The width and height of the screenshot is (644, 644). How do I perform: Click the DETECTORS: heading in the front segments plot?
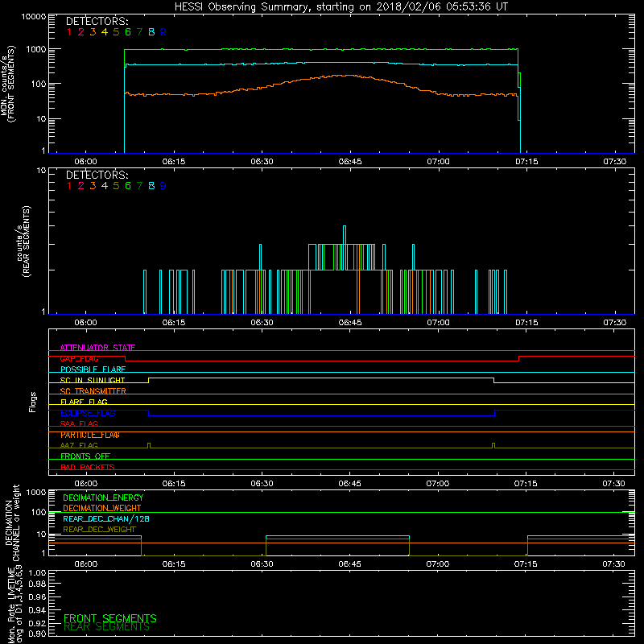click(97, 21)
